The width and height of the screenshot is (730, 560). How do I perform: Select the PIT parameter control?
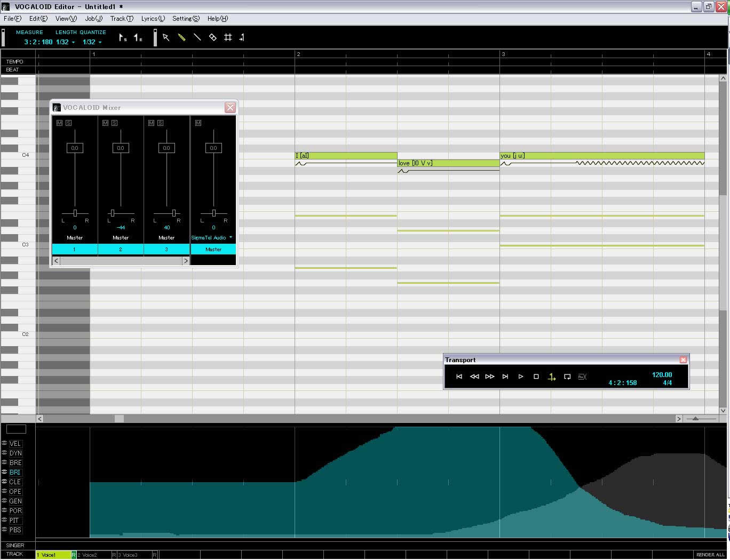(x=14, y=520)
